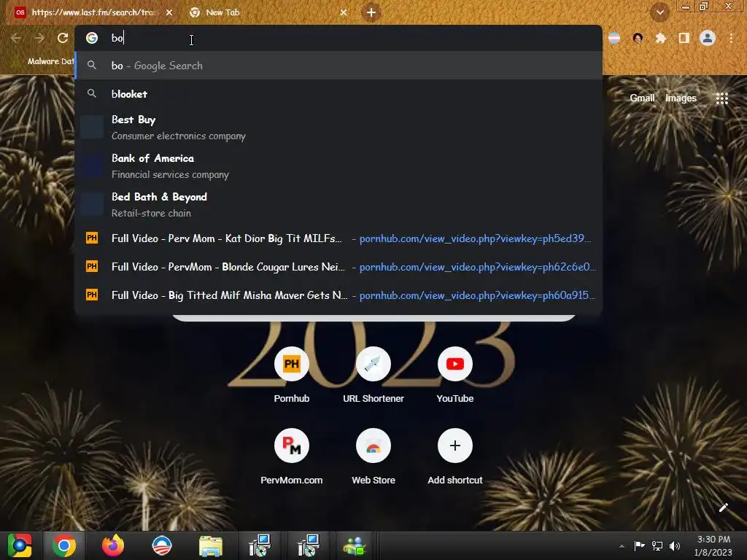747x560 pixels.
Task: Toggle the browser side panel icon
Action: tap(684, 38)
